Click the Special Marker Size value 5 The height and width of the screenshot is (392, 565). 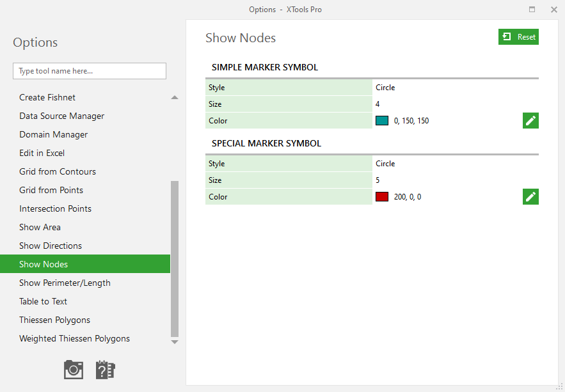(x=378, y=180)
